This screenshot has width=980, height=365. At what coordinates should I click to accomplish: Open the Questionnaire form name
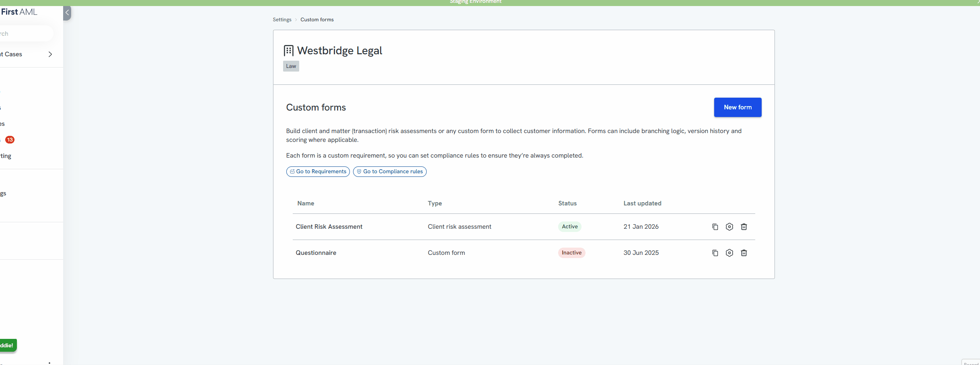(316, 253)
